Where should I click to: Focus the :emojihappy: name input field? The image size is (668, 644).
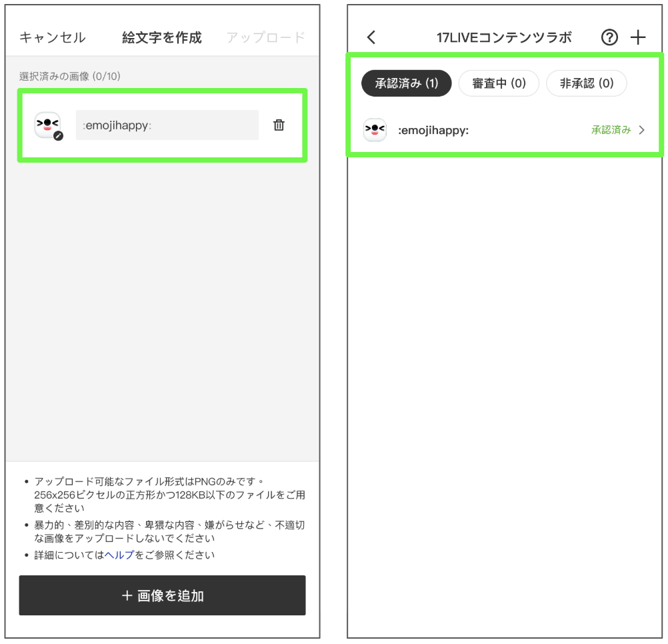pos(167,125)
